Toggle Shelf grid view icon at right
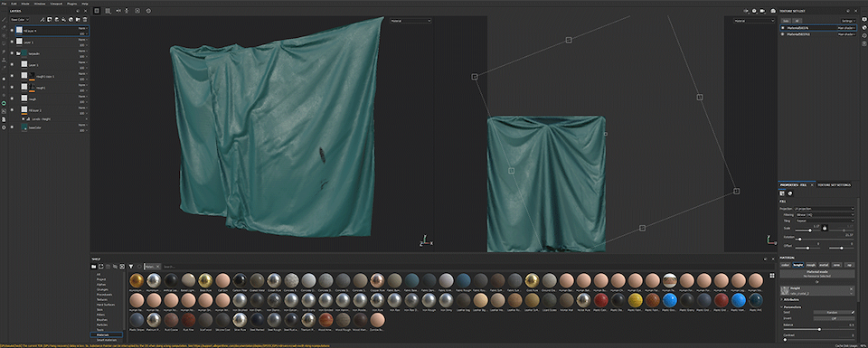The height and width of the screenshot is (348, 868). 771,275
